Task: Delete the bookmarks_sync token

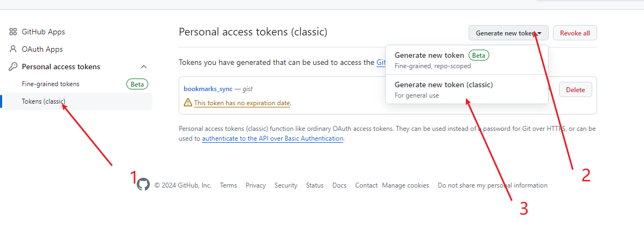Action: (575, 89)
